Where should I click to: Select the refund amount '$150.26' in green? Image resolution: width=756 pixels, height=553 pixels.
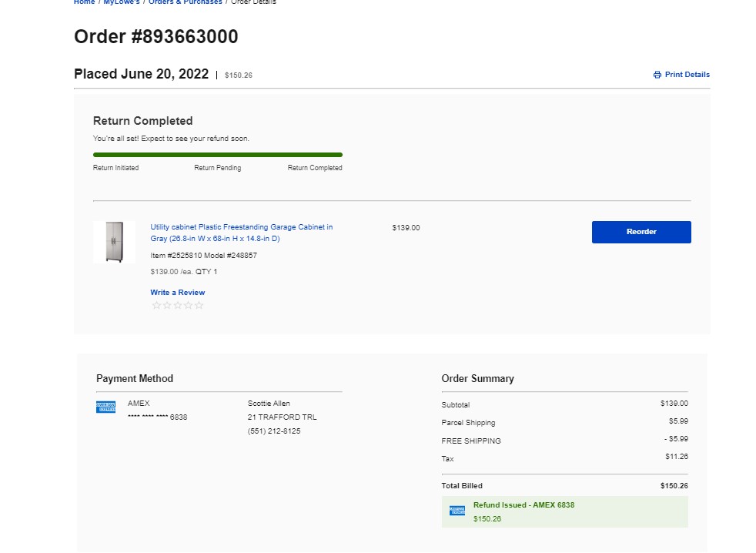coord(487,519)
